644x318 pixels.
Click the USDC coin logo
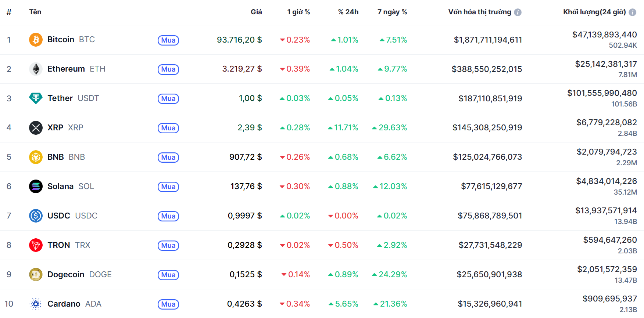(36, 216)
